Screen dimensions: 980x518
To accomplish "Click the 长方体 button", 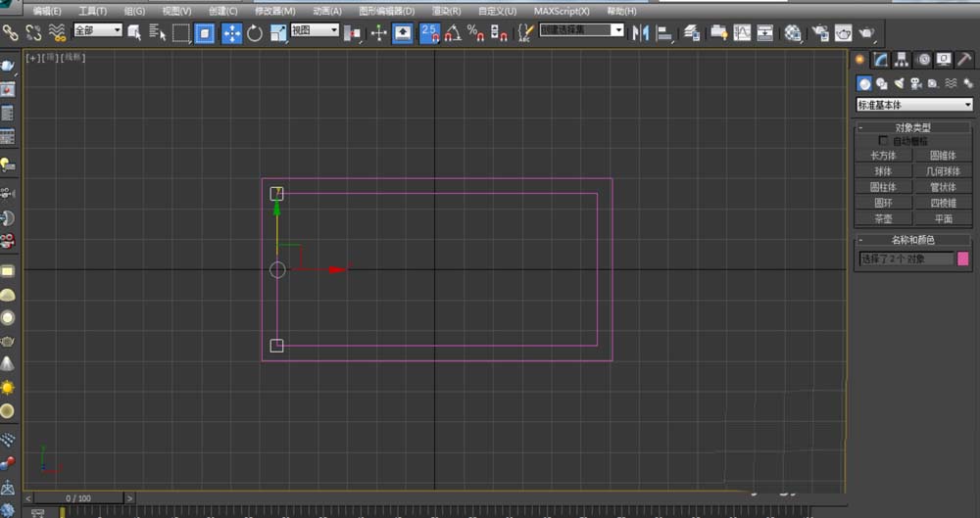I will coord(883,155).
